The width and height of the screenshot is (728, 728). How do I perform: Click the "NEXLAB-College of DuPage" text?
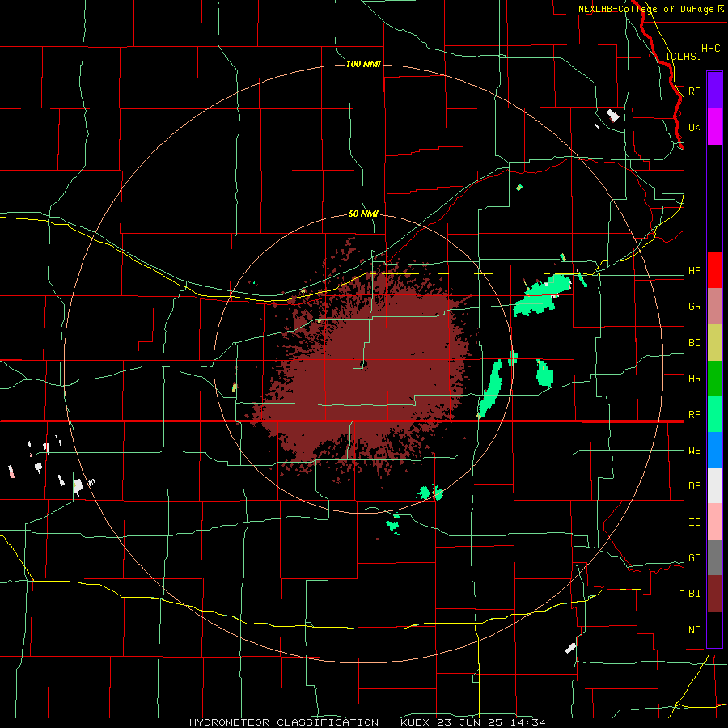(647, 9)
